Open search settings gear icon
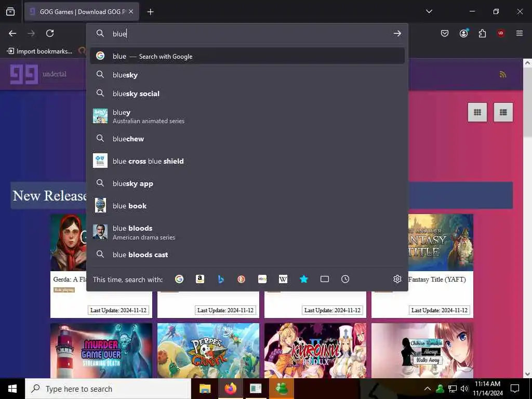This screenshot has height=399, width=532. (x=397, y=279)
